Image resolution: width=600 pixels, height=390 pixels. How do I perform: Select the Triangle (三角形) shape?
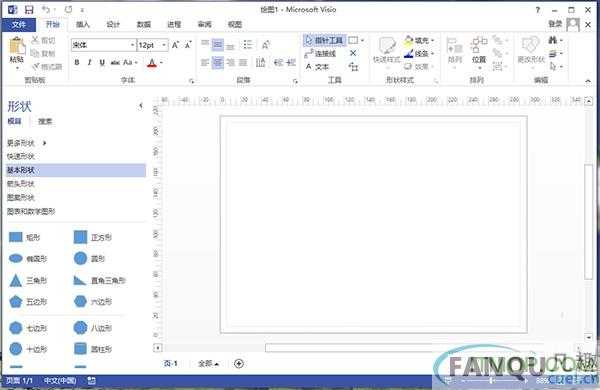pyautogui.click(x=28, y=281)
